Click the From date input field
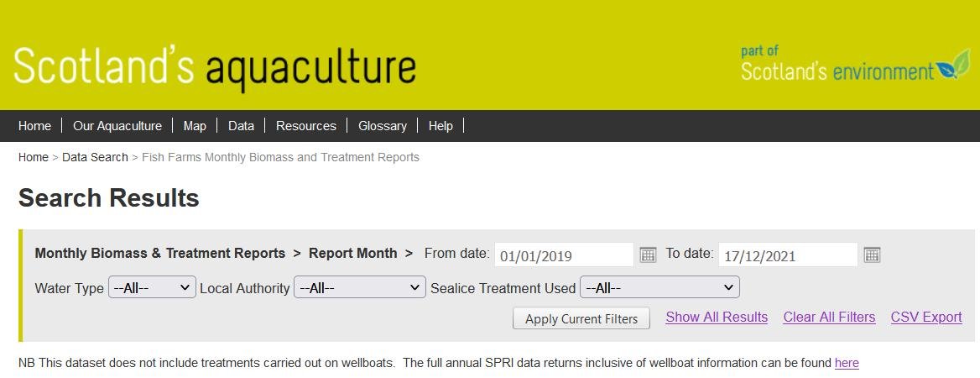 pyautogui.click(x=563, y=255)
